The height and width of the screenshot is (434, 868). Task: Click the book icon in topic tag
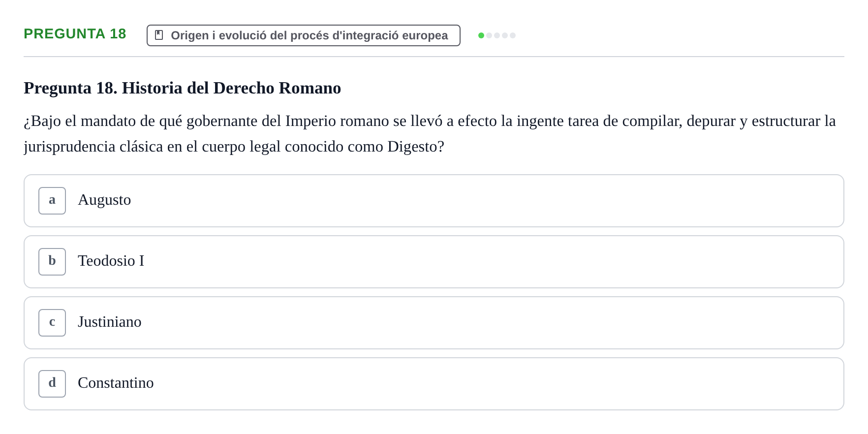click(159, 35)
